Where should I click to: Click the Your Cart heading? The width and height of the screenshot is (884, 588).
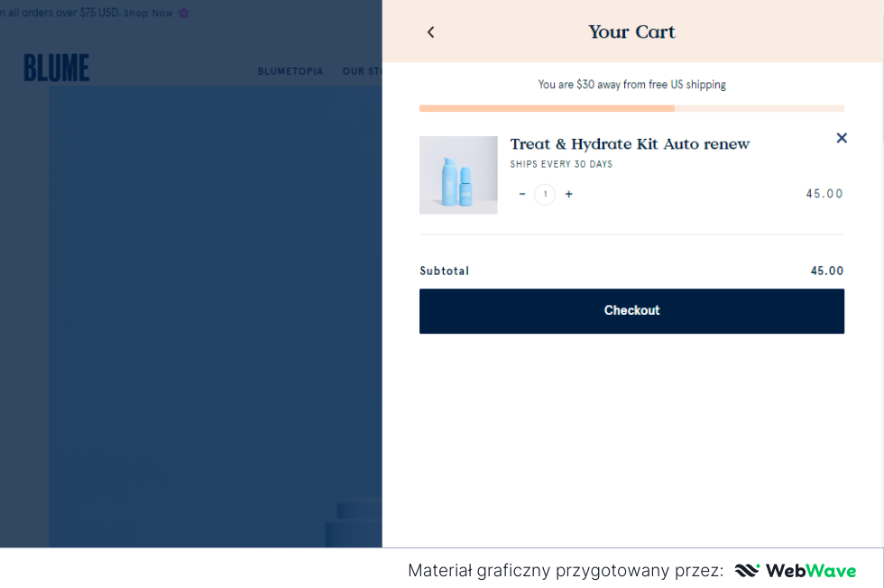[631, 32]
